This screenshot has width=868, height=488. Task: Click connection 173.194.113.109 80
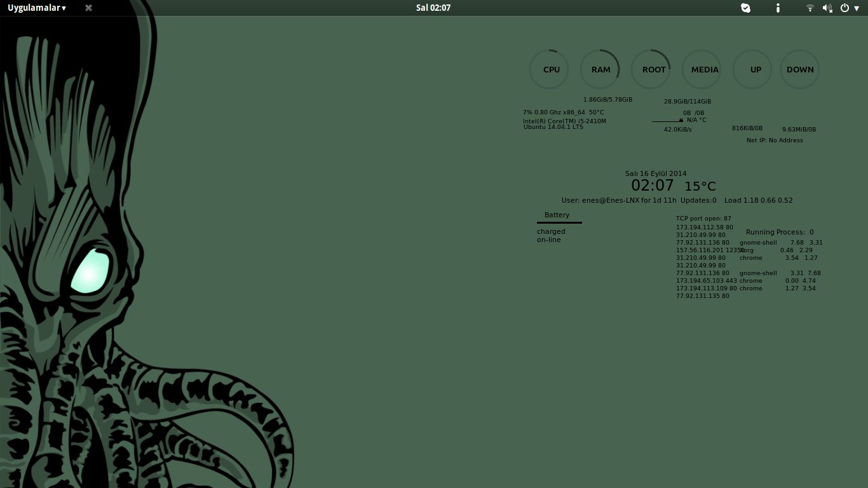pos(707,288)
